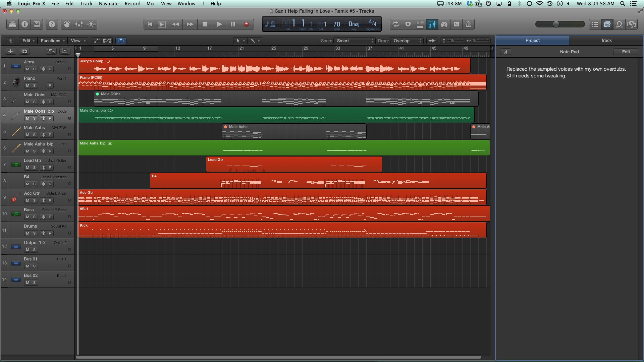Click the tempo 70 bpm display
The height and width of the screenshot is (362, 644).
click(x=336, y=24)
